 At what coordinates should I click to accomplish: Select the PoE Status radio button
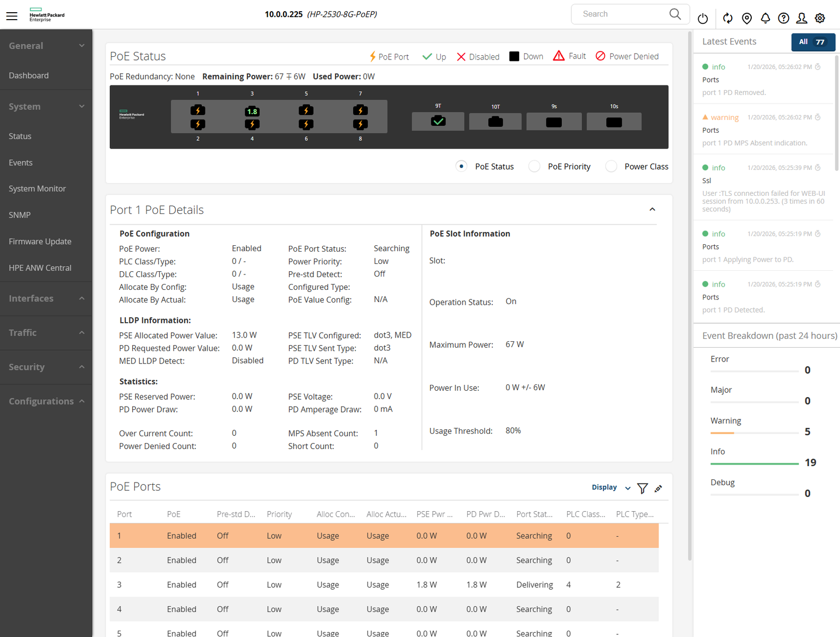[461, 167]
